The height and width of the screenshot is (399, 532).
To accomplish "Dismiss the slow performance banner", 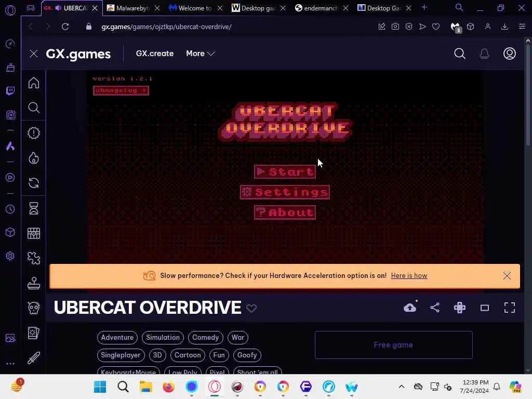I will pyautogui.click(x=507, y=276).
